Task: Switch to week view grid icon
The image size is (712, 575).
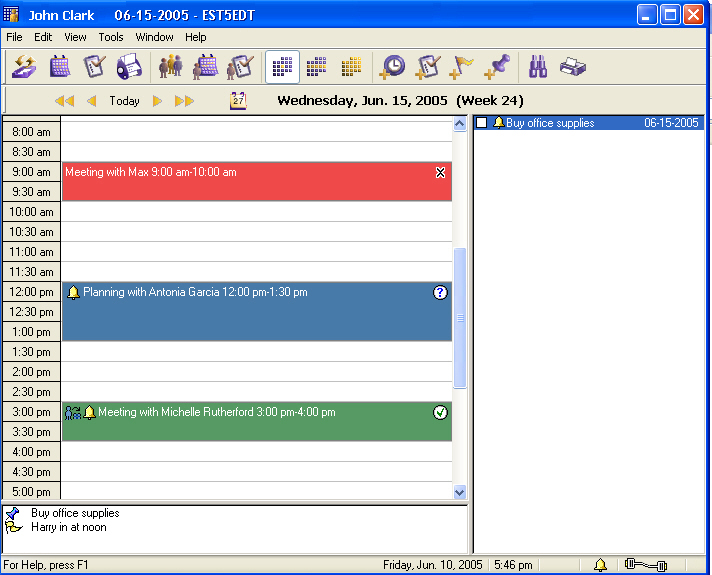Action: point(316,67)
